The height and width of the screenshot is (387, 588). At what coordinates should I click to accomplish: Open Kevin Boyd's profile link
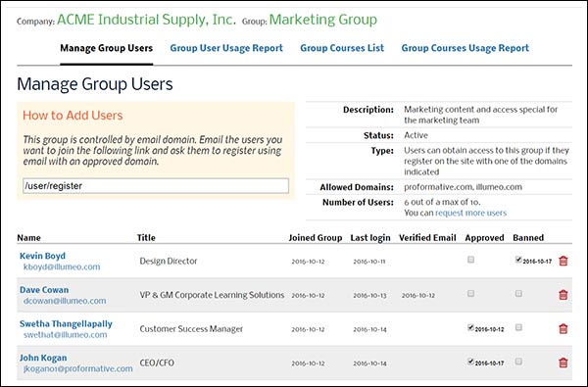(42, 256)
